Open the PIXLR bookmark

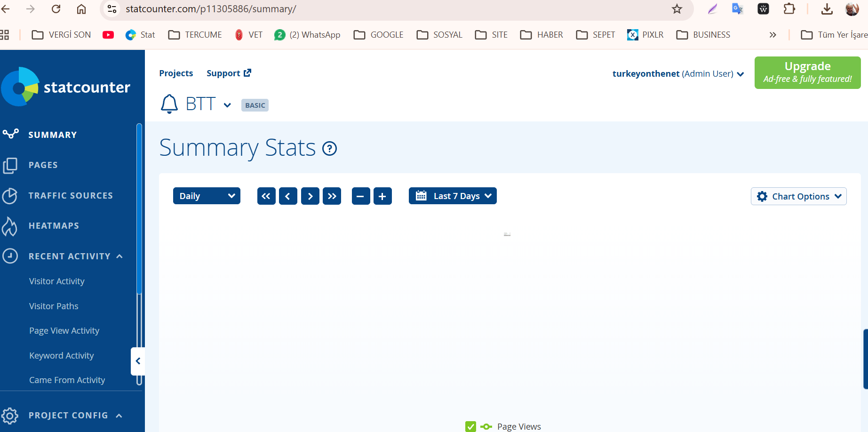tap(645, 35)
